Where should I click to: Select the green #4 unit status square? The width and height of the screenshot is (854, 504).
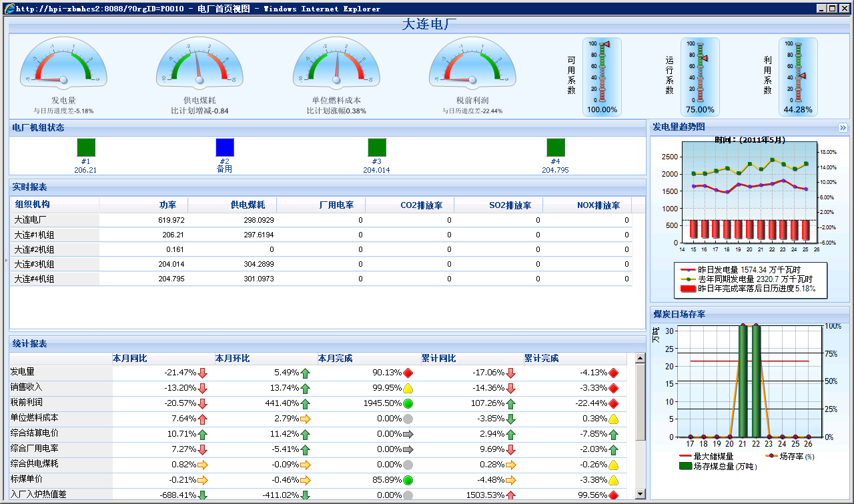[556, 147]
